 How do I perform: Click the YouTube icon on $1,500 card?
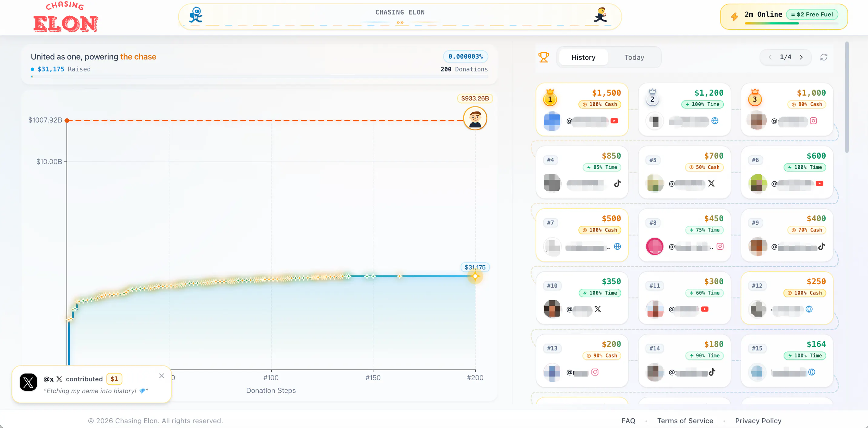pos(614,121)
